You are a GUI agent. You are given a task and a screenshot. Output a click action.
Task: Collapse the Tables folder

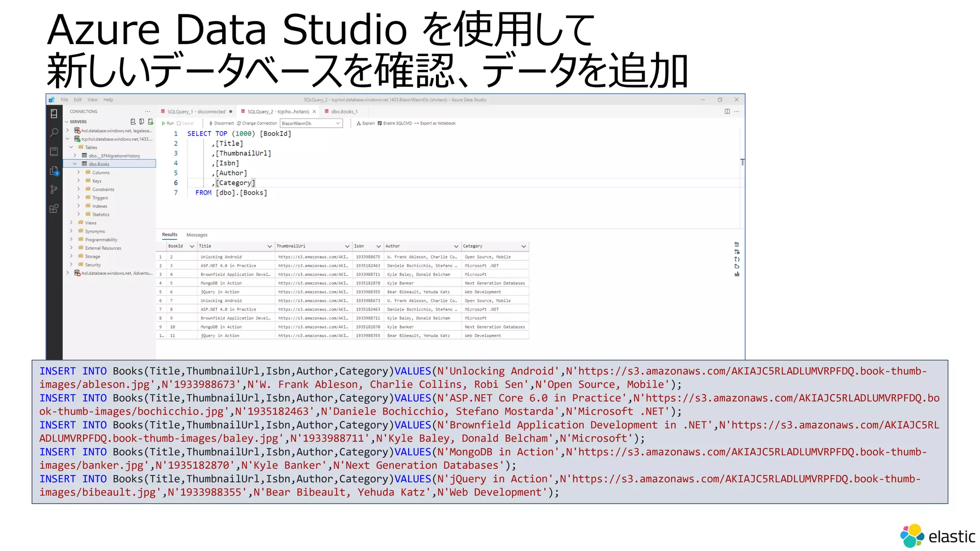point(71,147)
